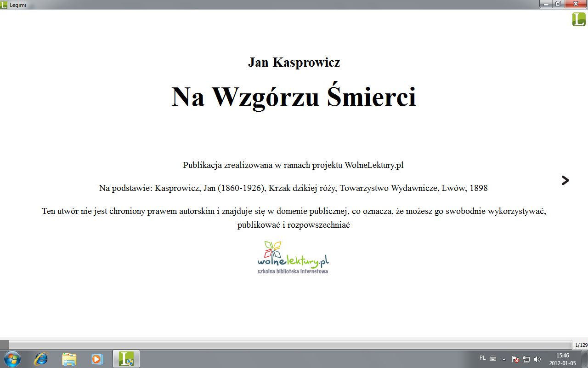The image size is (588, 368).
Task: Close the Legimi window
Action: point(575,4)
